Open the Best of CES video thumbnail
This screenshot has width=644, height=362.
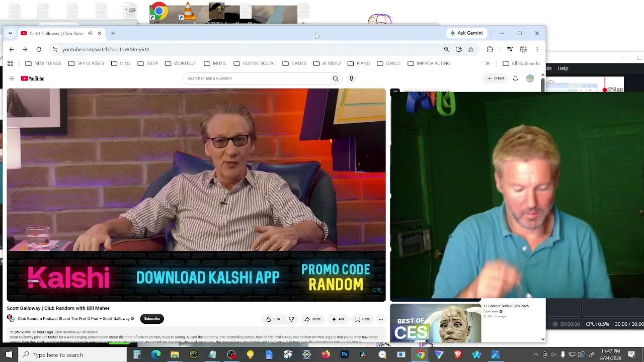[435, 322]
